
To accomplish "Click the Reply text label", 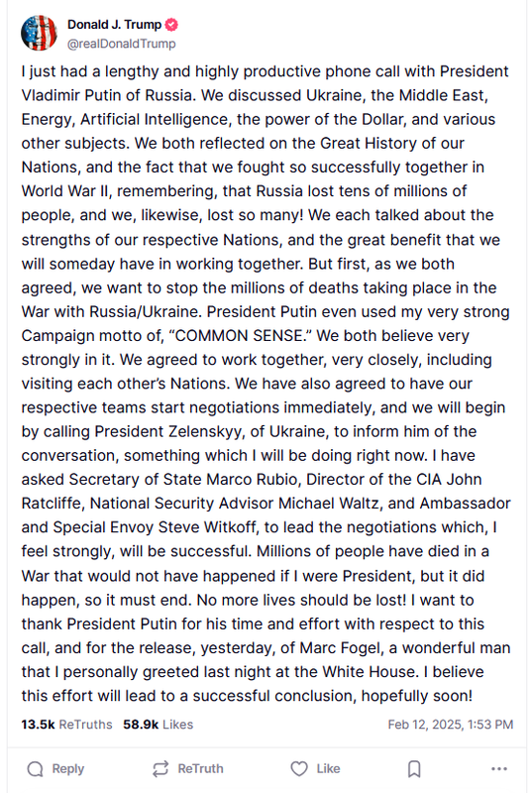I will 67,769.
